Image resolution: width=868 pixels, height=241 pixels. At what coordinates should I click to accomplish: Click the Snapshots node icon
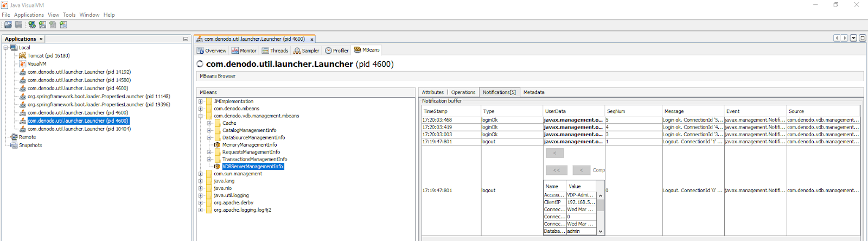coord(14,145)
